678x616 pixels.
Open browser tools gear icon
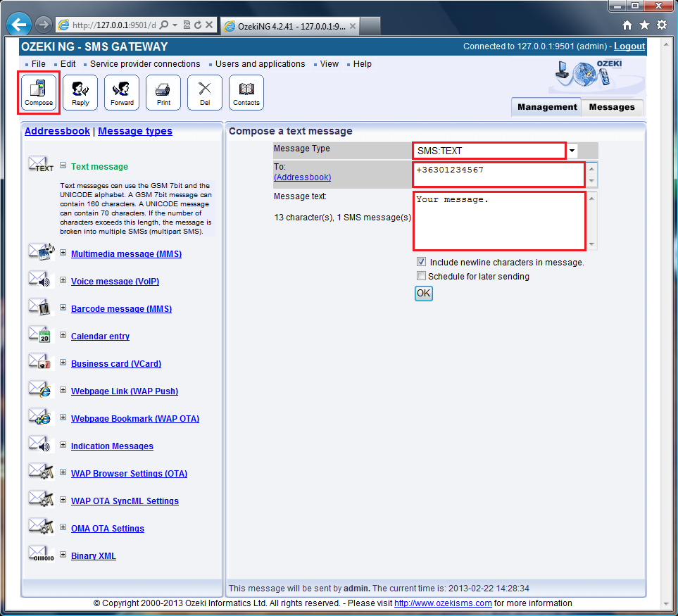662,25
